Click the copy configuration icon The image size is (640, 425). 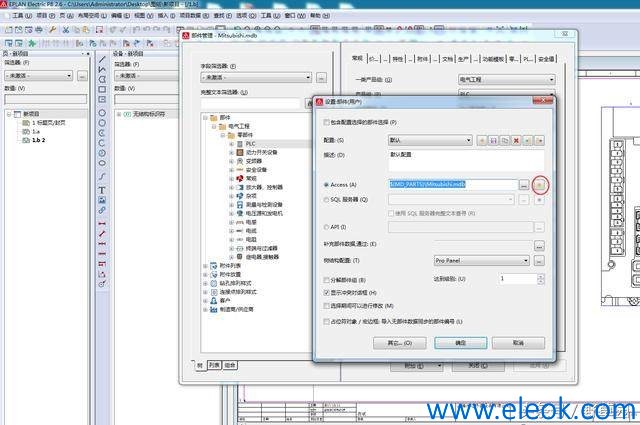click(505, 140)
